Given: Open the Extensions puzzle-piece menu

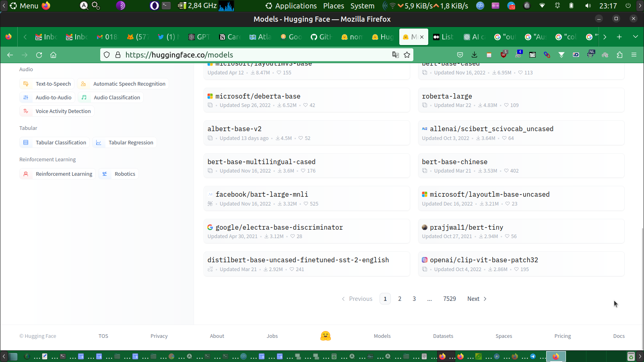Looking at the screenshot, I should [619, 55].
